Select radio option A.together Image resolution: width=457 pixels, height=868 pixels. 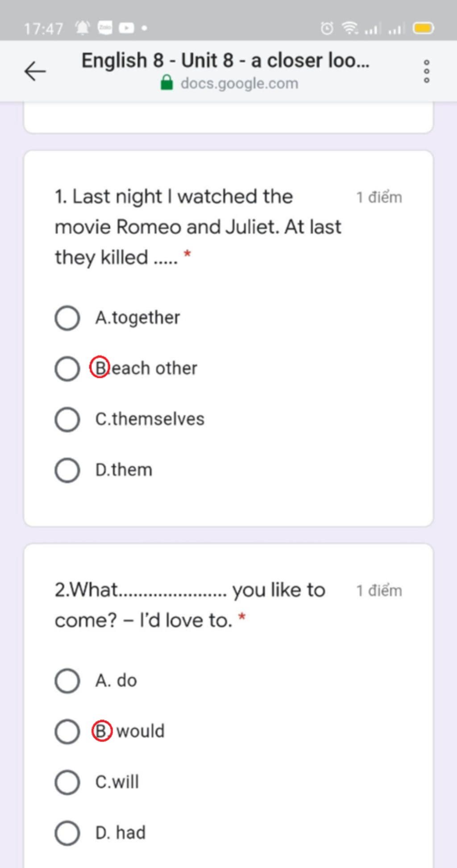[67, 318]
